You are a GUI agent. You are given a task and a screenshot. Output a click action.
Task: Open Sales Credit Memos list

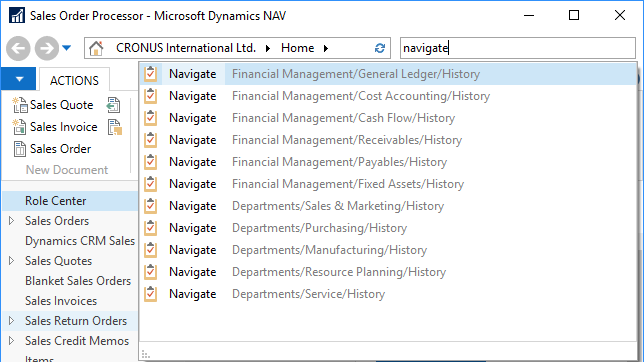point(77,341)
